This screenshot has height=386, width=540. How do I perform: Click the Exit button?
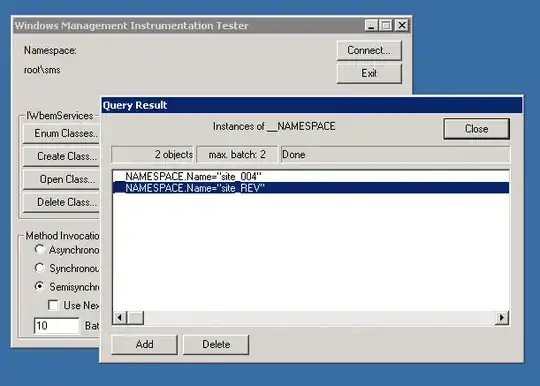(x=369, y=73)
